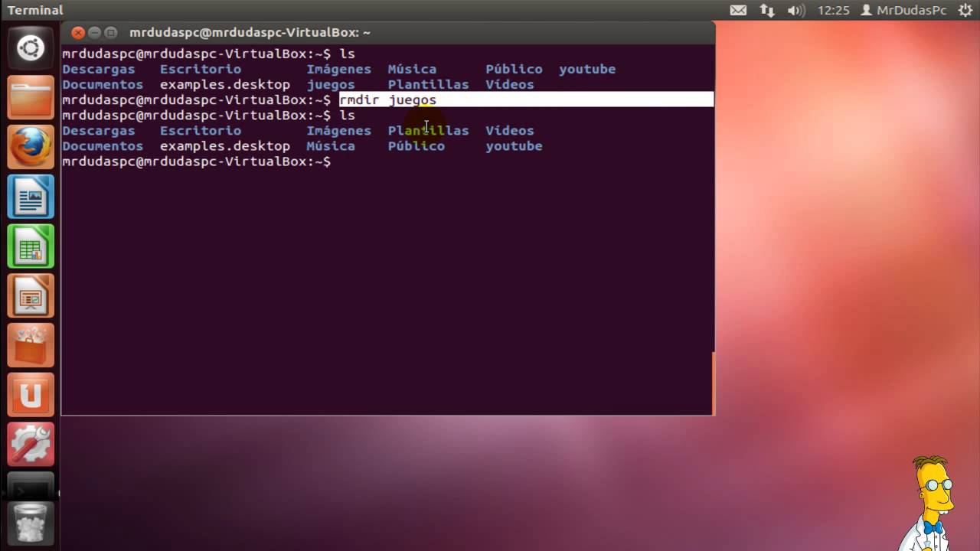Open the sound volume indicator
This screenshot has height=551, width=980.
pos(796,10)
